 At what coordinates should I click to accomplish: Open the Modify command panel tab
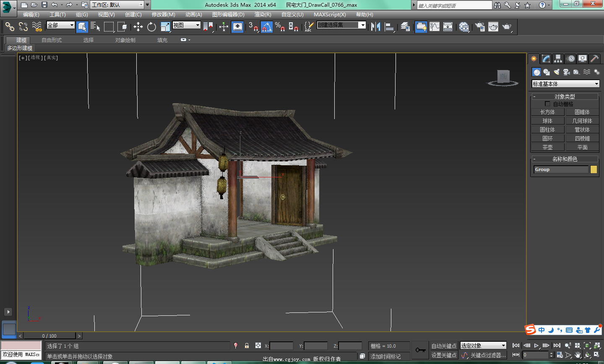coord(546,59)
